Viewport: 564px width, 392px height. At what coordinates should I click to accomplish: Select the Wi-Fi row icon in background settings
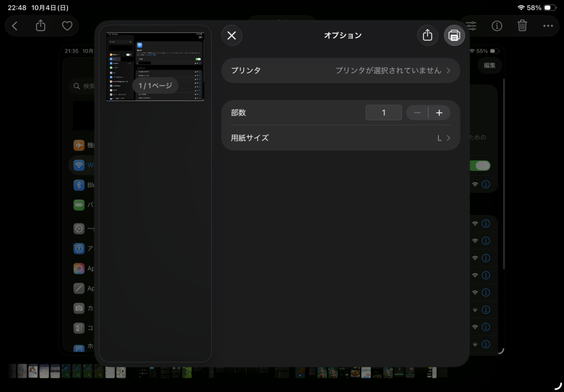pos(79,165)
